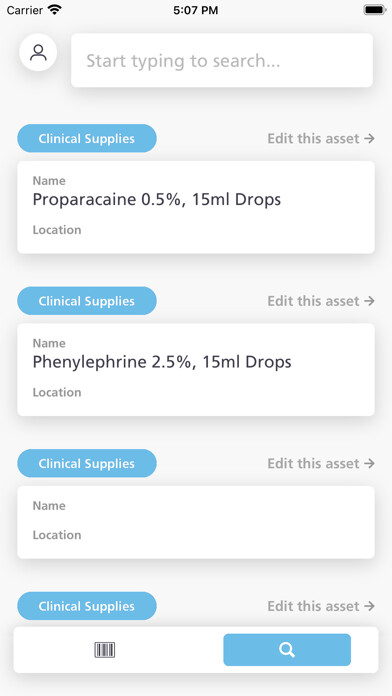Open the empty-name asset card
This screenshot has height=696, width=392.
coord(196,522)
